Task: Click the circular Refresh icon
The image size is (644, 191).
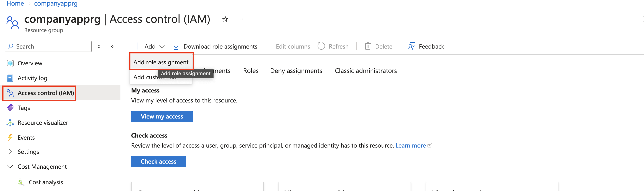Action: (x=321, y=46)
